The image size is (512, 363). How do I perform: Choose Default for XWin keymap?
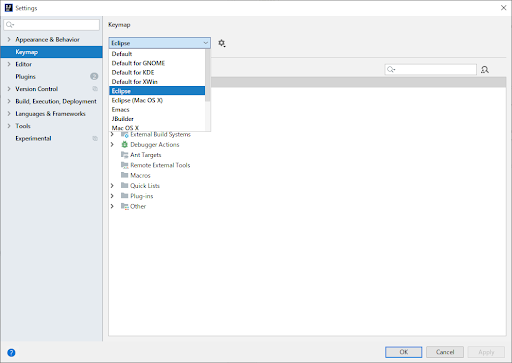click(x=157, y=82)
